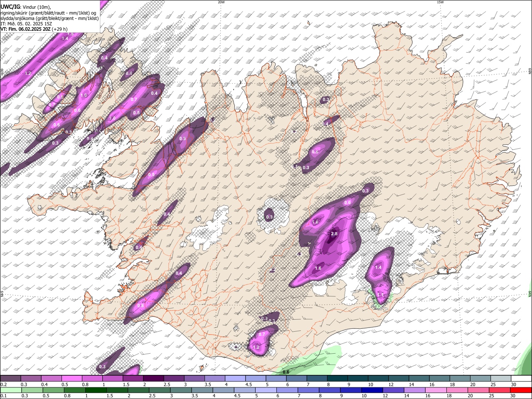The height and width of the screenshot is (399, 532).
Task: Click upper legend swatch between 0.2 and 0.3
Action: (x=10, y=379)
